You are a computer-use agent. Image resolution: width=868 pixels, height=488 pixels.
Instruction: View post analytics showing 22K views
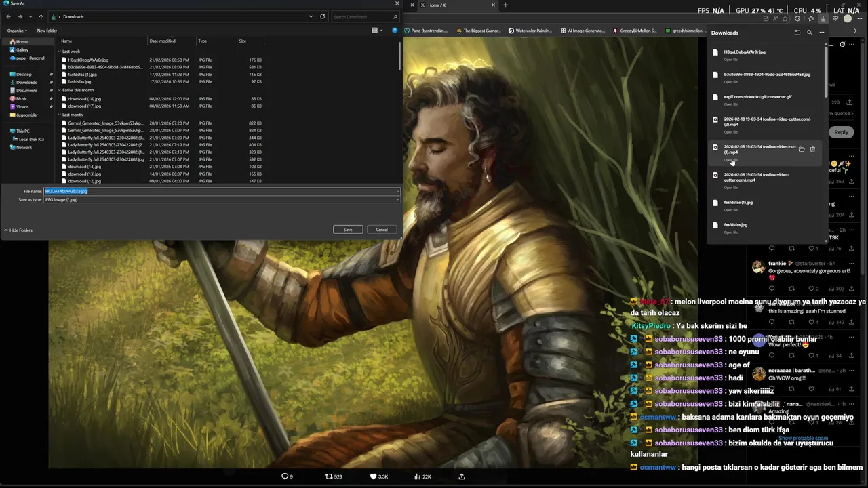tap(422, 476)
